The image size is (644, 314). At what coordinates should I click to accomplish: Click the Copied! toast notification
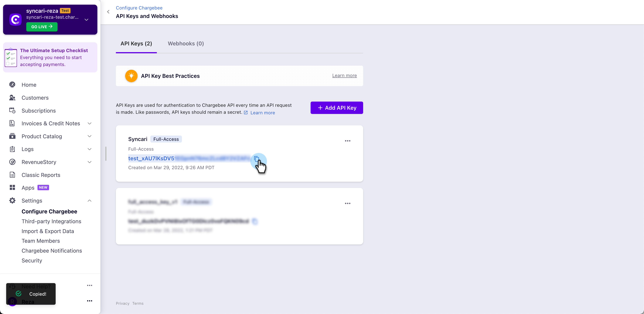pyautogui.click(x=31, y=294)
